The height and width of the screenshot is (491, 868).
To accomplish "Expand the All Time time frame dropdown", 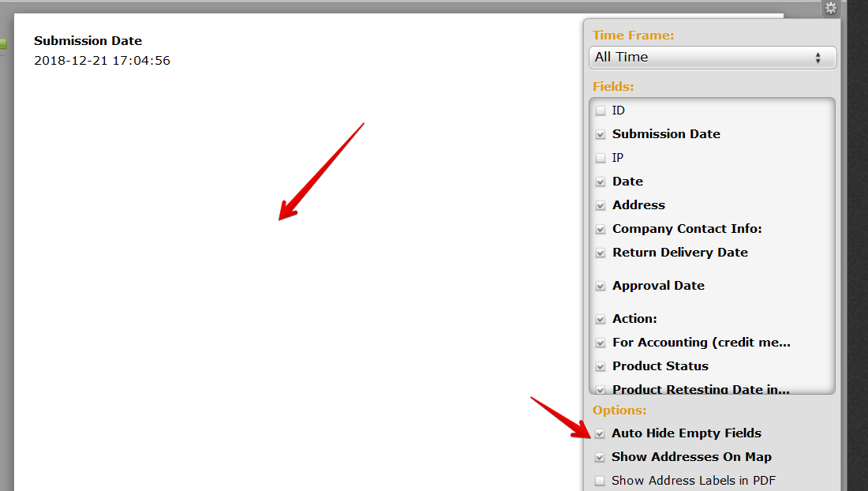I will tap(712, 58).
